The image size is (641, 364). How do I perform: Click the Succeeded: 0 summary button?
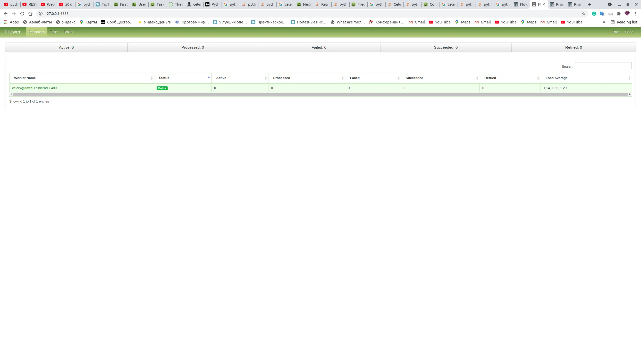[x=445, y=47]
